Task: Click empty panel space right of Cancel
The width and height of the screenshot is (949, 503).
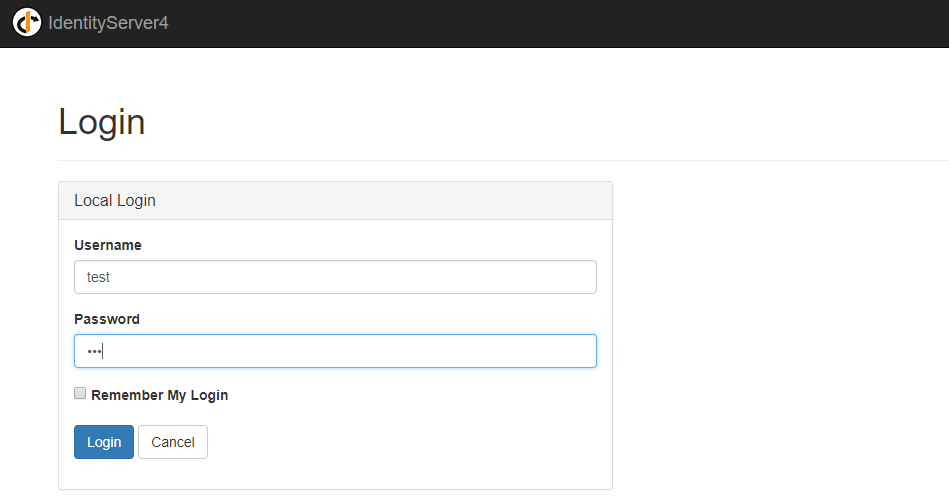Action: pos(400,442)
